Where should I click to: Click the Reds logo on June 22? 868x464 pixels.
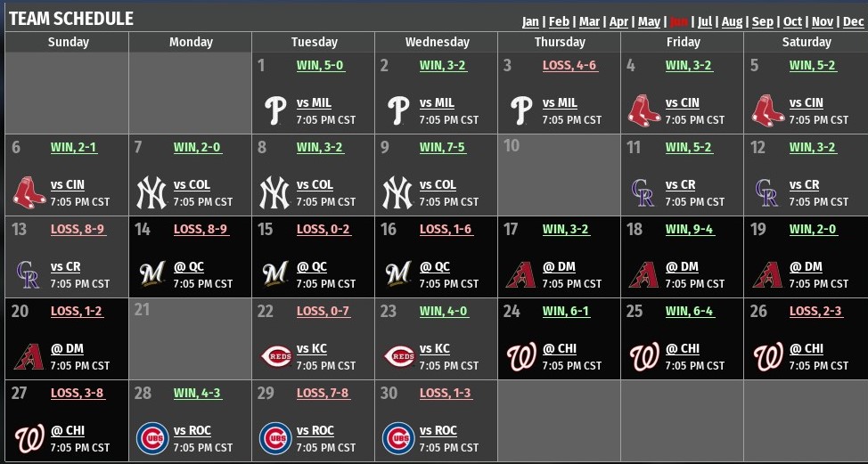click(x=276, y=357)
